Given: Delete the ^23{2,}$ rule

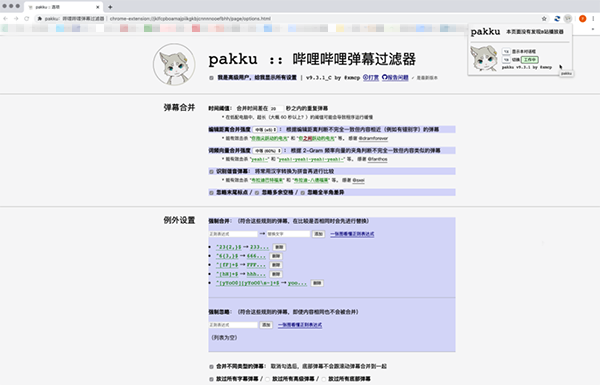Looking at the screenshot, I should point(279,247).
